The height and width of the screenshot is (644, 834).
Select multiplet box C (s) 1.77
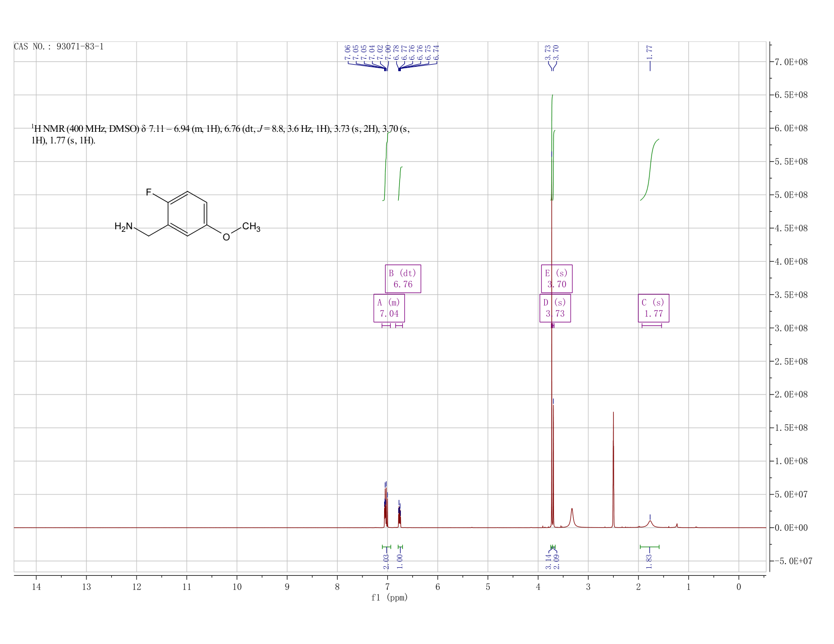coord(654,308)
